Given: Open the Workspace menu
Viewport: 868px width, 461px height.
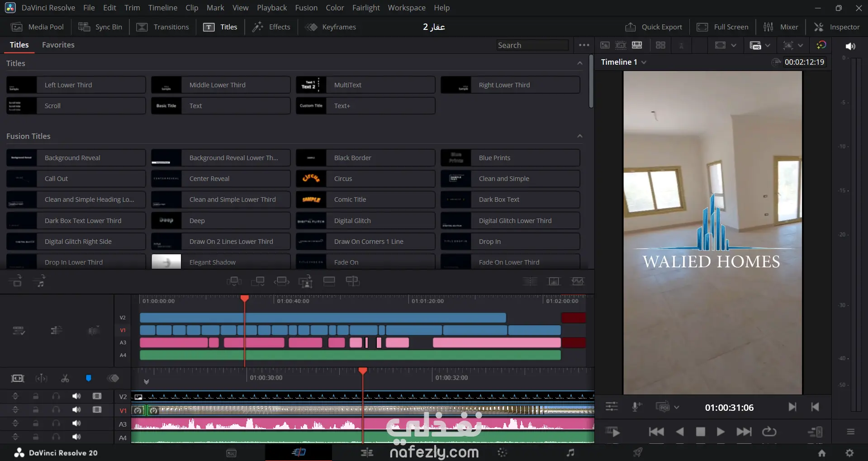Looking at the screenshot, I should (x=407, y=8).
